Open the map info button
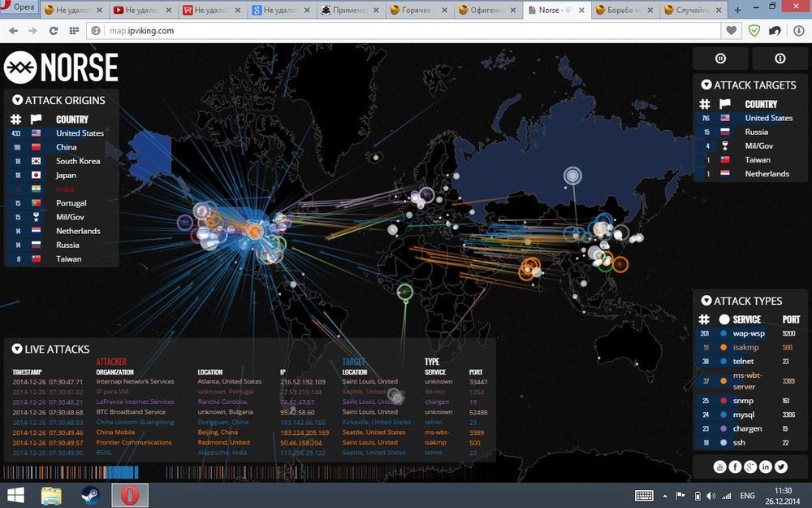This screenshot has height=508, width=812. [x=780, y=59]
